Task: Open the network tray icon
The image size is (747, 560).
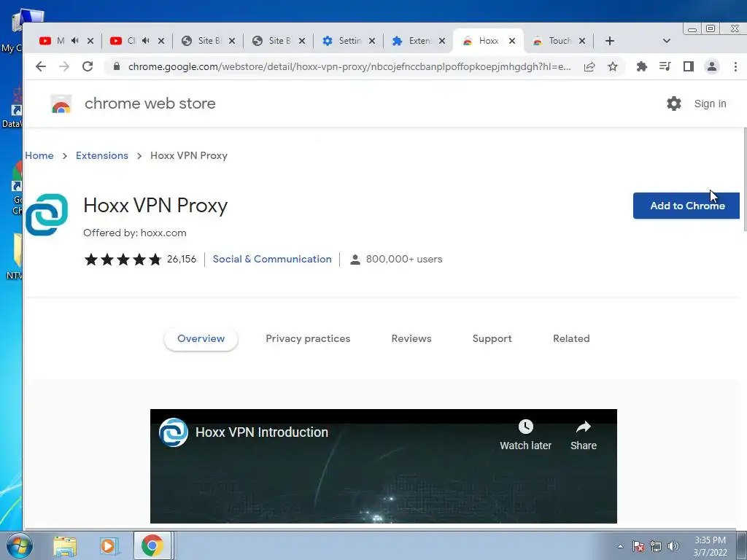Action: pos(656,546)
